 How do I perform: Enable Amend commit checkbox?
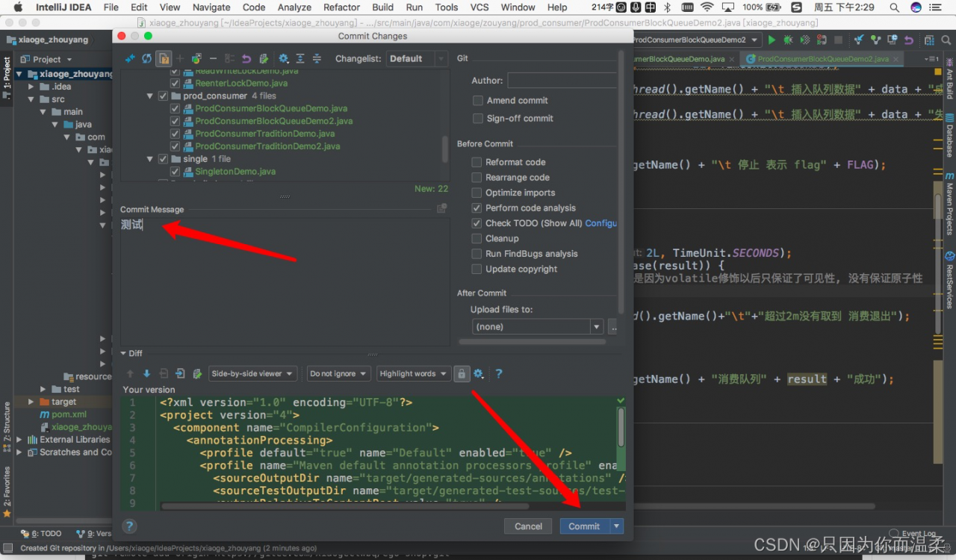pos(477,100)
